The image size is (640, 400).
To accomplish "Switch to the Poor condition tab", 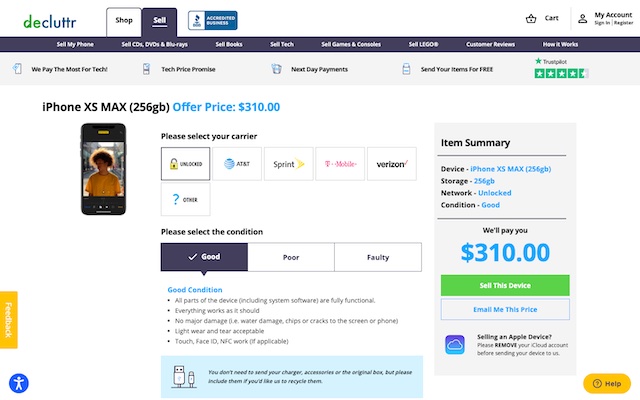I will coord(291,257).
